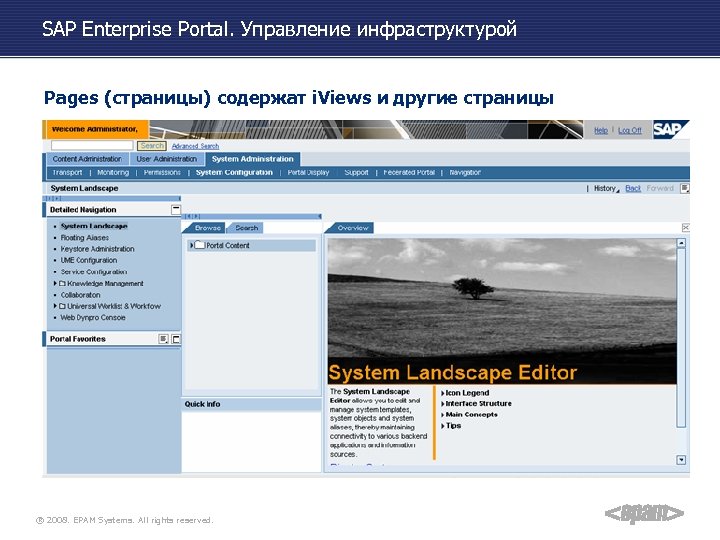Viewport: 720px width, 540px height.
Task: Click the System Landscape Editor banner image
Action: [x=502, y=311]
